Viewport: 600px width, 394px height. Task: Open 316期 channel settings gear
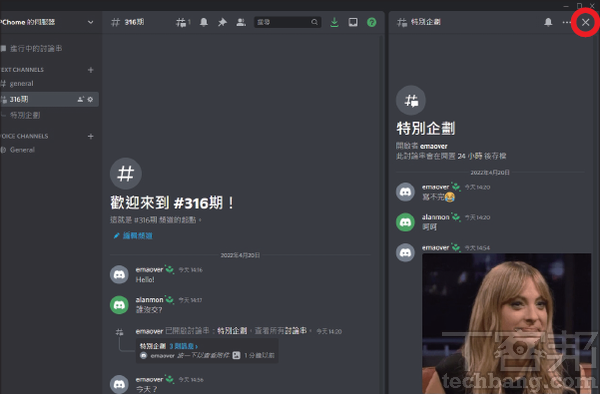pyautogui.click(x=90, y=99)
